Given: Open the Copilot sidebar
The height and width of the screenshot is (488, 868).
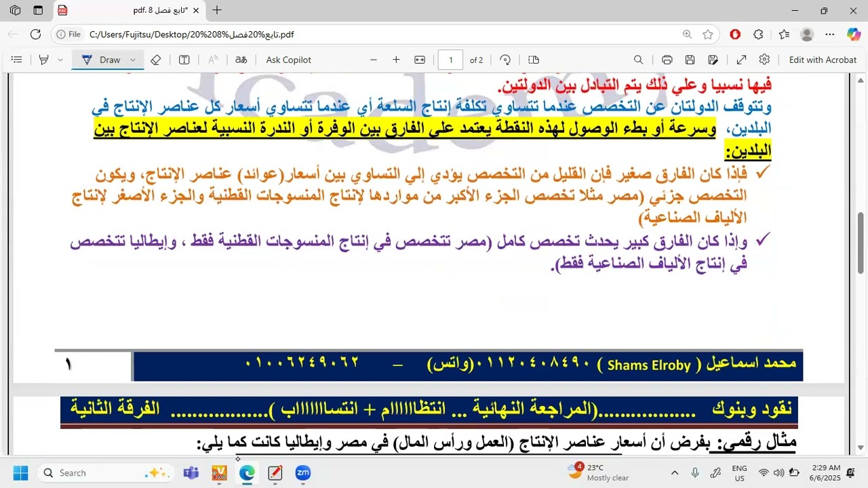Looking at the screenshot, I should tap(854, 34).
